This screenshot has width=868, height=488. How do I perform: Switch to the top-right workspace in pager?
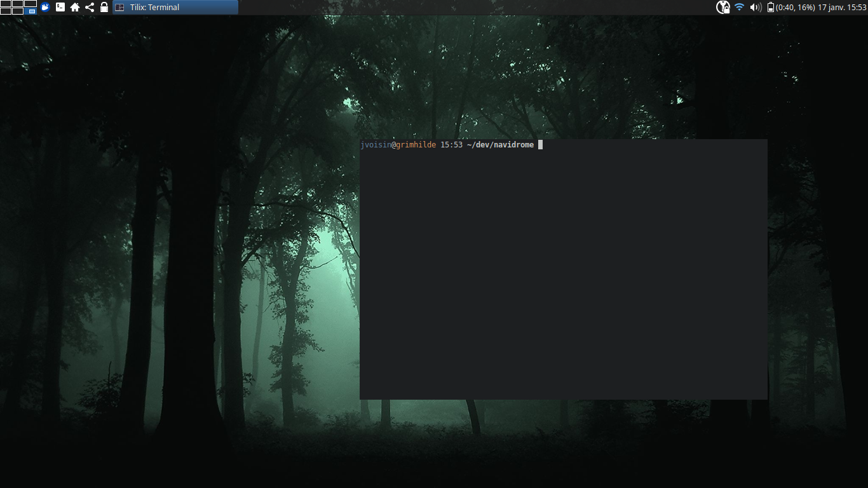pyautogui.click(x=31, y=4)
